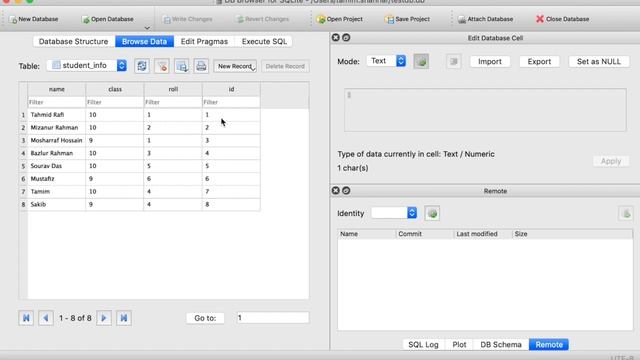The height and width of the screenshot is (360, 640).
Task: Open the Mode Text dropdown
Action: point(386,61)
